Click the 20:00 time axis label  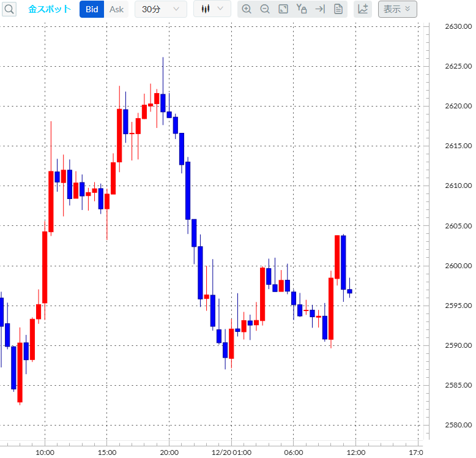(169, 452)
